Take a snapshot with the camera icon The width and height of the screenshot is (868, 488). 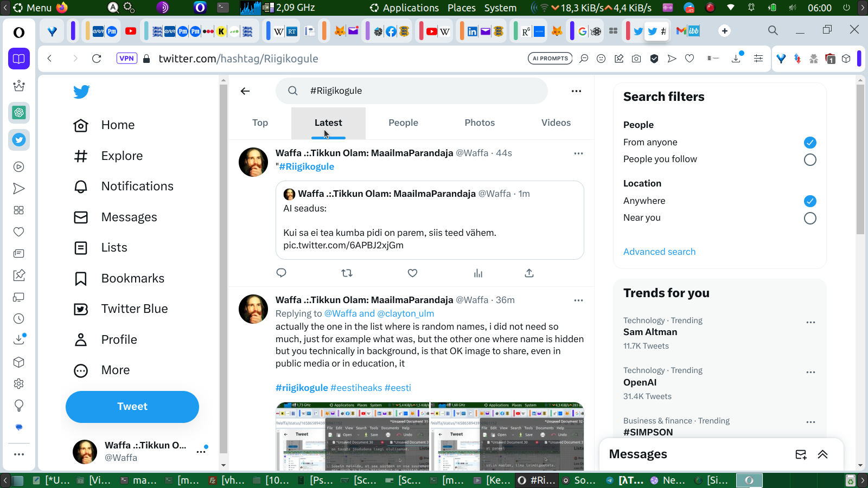(x=636, y=59)
